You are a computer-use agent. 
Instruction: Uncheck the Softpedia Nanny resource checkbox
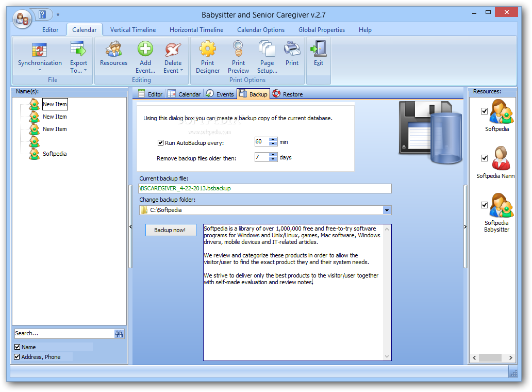pos(484,158)
